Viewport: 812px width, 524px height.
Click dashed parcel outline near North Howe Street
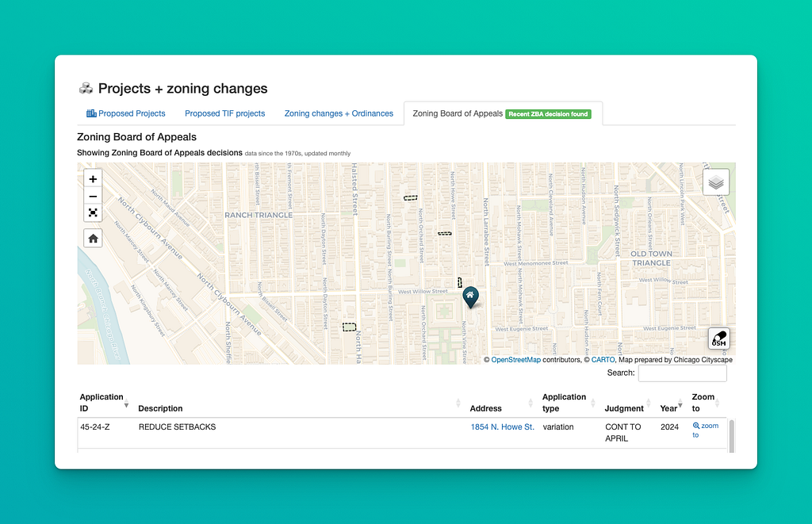pos(444,234)
